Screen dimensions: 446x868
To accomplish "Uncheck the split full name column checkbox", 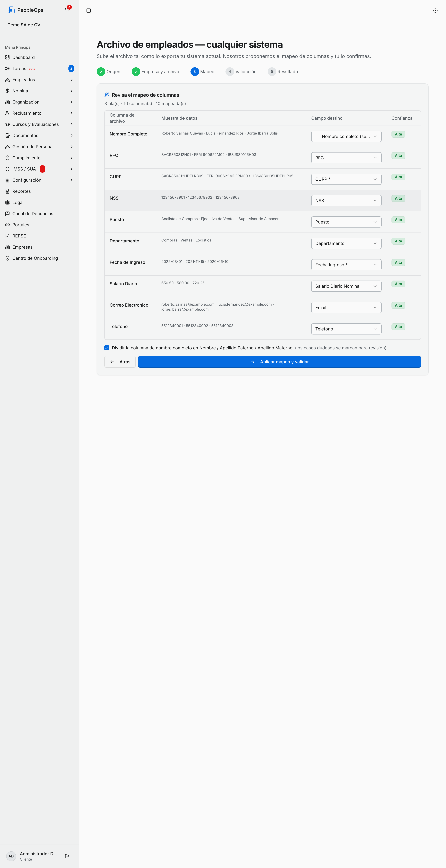I will click(x=107, y=348).
